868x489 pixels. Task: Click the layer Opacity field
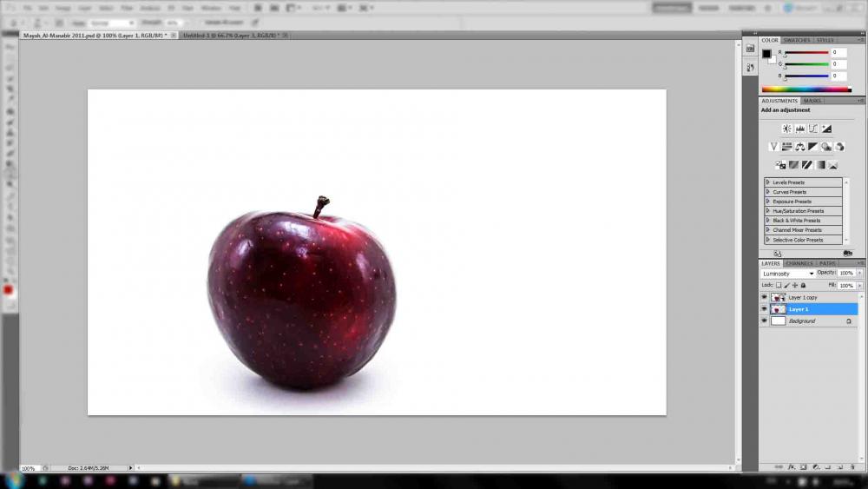pyautogui.click(x=846, y=273)
